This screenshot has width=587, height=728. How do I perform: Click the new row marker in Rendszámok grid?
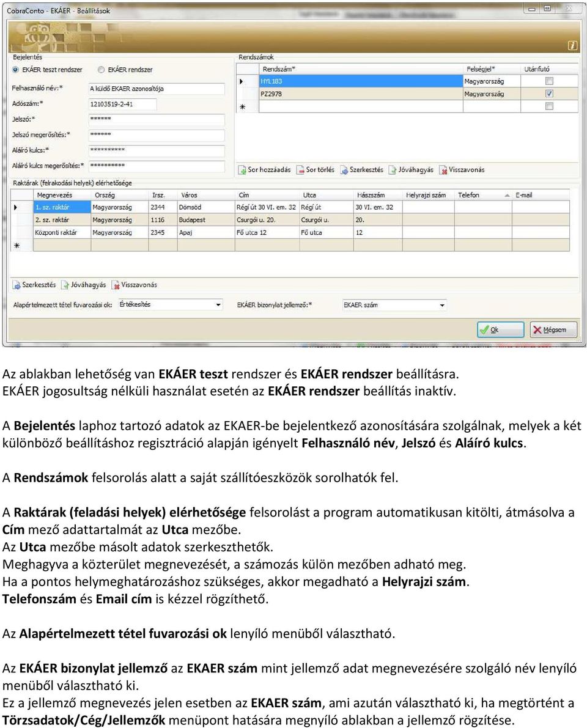(x=242, y=107)
